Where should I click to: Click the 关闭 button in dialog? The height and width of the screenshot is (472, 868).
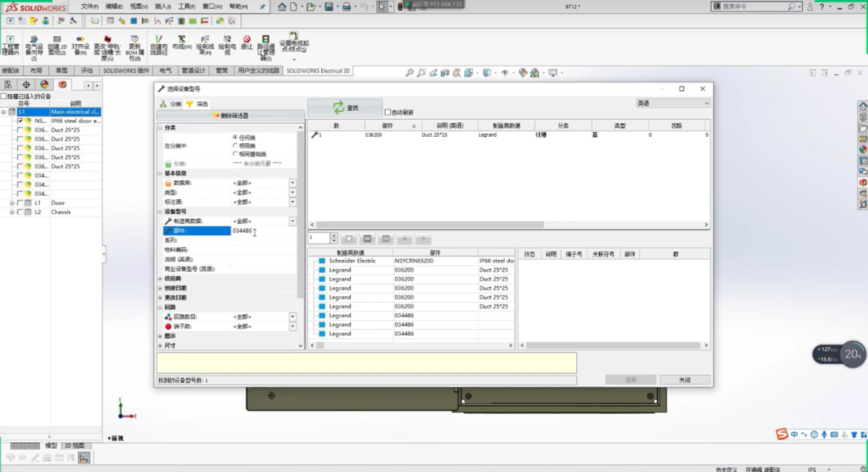coord(685,380)
